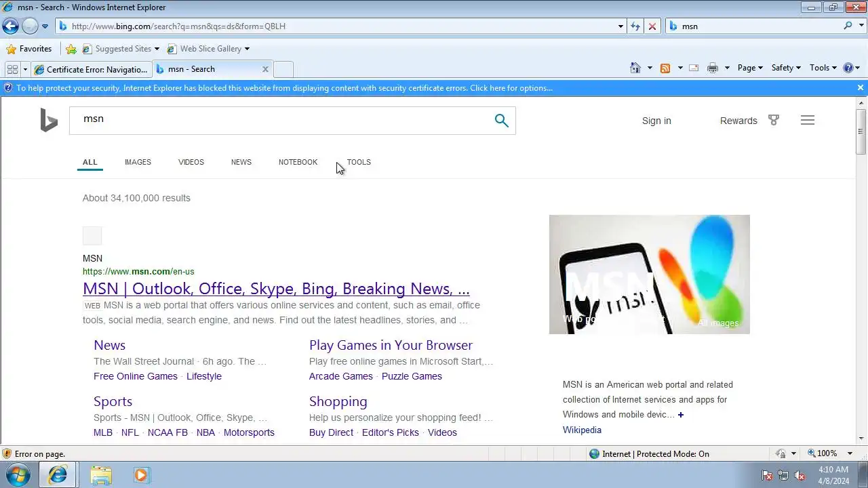Viewport: 868px width, 488px height.
Task: Open the Tools menu in command bar
Action: click(x=823, y=68)
